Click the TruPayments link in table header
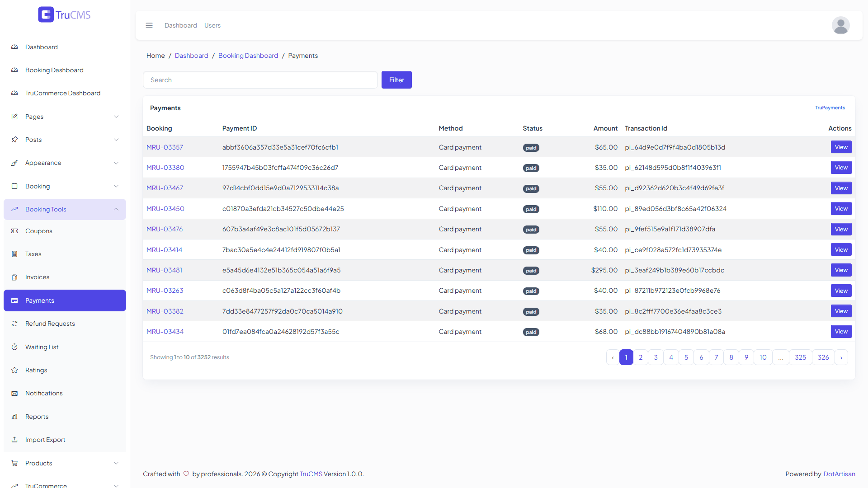The height and width of the screenshot is (488, 868). click(x=830, y=108)
